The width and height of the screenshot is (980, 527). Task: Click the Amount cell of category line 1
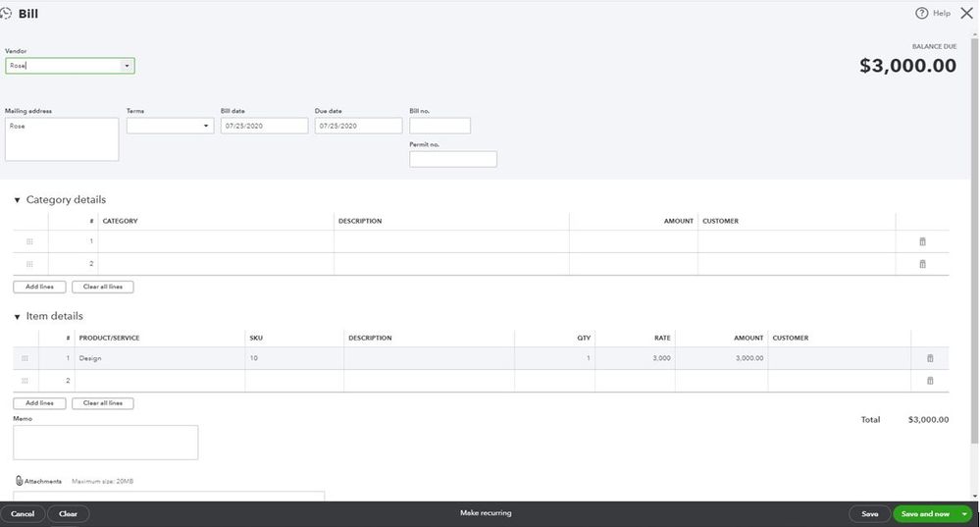click(633, 241)
